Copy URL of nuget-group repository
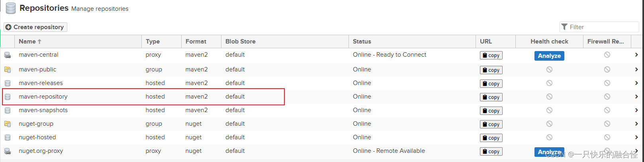Image resolution: width=644 pixels, height=162 pixels. coord(491,124)
